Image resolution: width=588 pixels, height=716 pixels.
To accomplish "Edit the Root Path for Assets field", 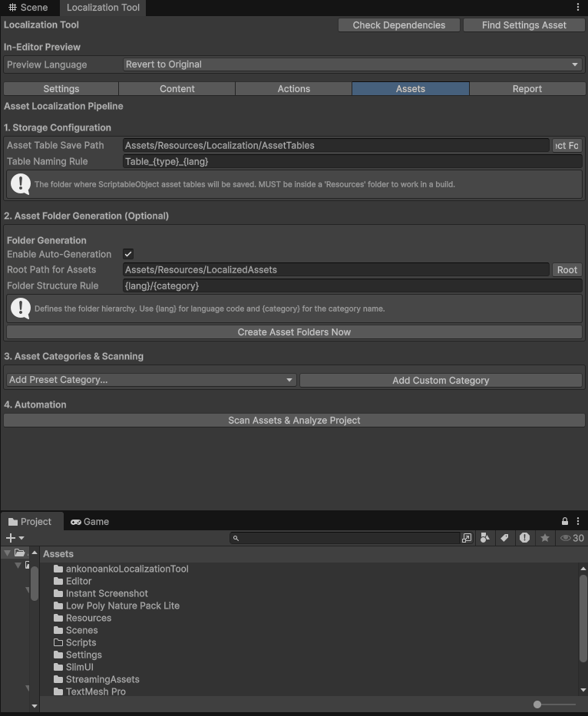I will point(335,270).
